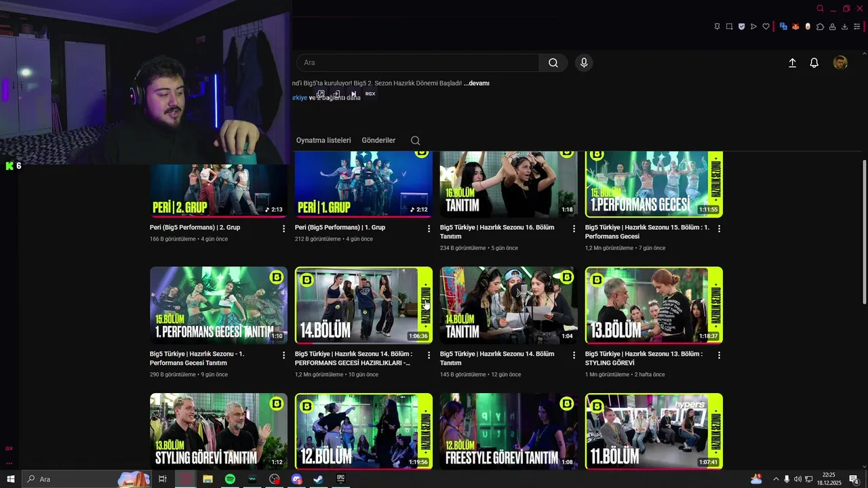This screenshot has width=868, height=488.
Task: Open the account avatar menu
Action: coord(840,63)
